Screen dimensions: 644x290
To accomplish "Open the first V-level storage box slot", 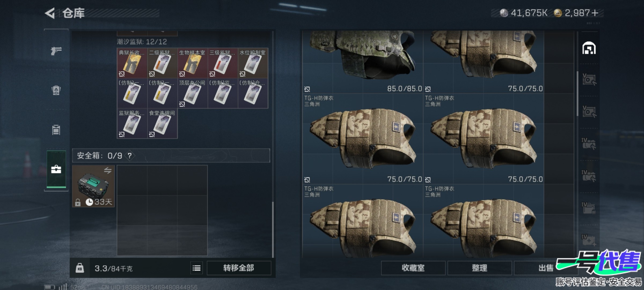I will click(589, 80).
